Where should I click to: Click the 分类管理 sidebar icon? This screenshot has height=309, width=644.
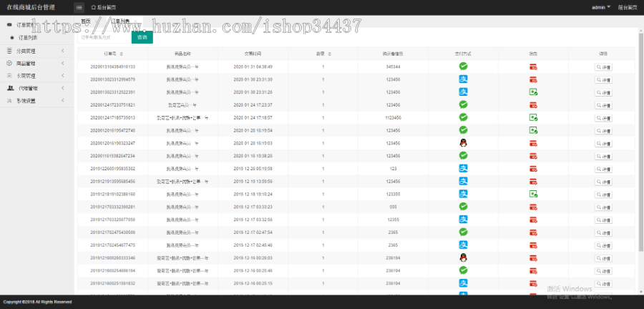9,51
